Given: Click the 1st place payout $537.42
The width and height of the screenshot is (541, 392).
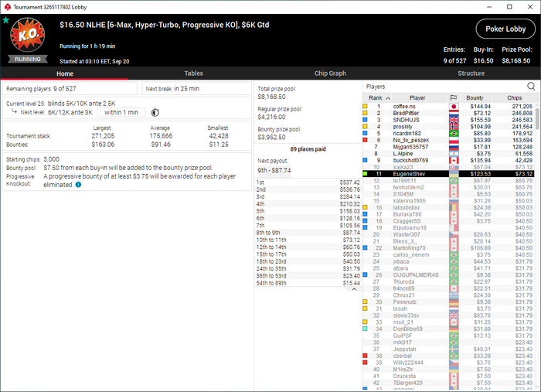Looking at the screenshot, I should click(x=350, y=182).
